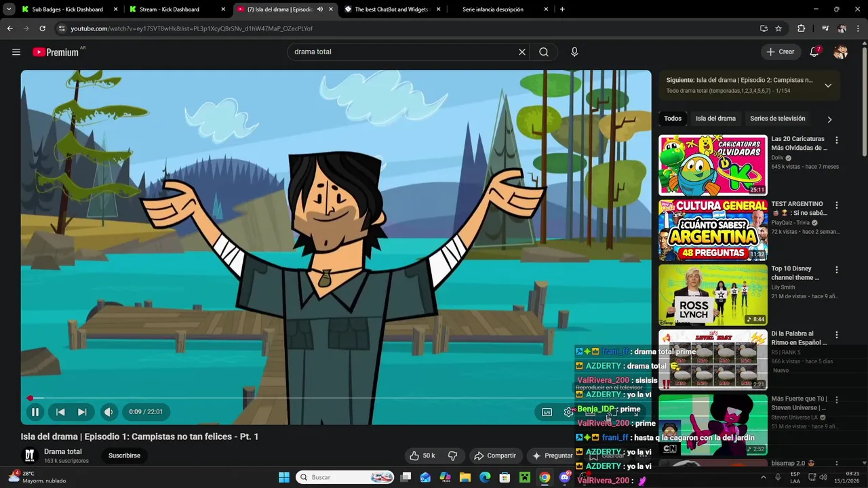Open options for Top 10 Disney video
Image resolution: width=868 pixels, height=488 pixels.
point(837,270)
